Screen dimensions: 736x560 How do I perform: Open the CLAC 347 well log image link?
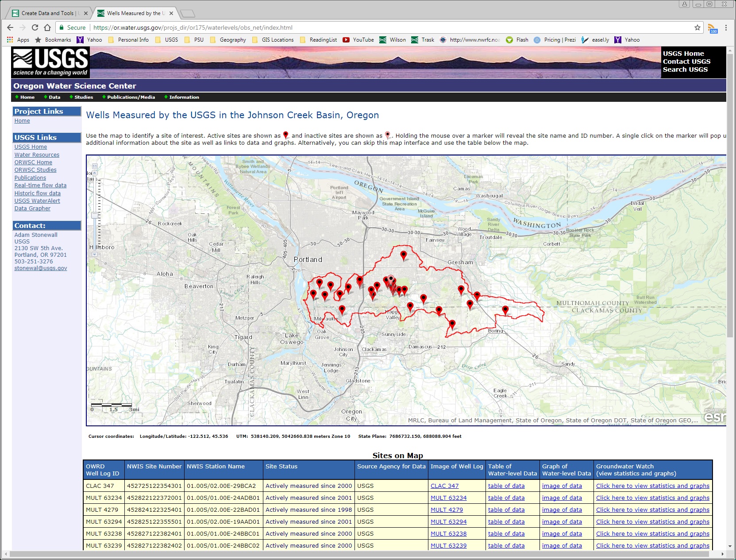[x=444, y=486]
